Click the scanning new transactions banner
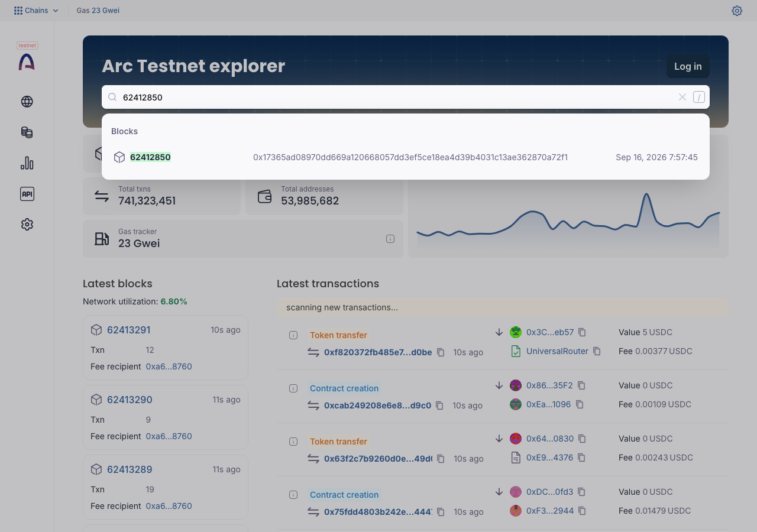The height and width of the screenshot is (532, 757). pos(503,307)
